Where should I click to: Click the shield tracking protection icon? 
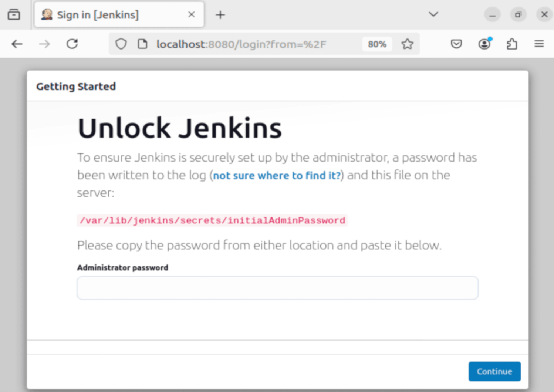click(x=121, y=44)
